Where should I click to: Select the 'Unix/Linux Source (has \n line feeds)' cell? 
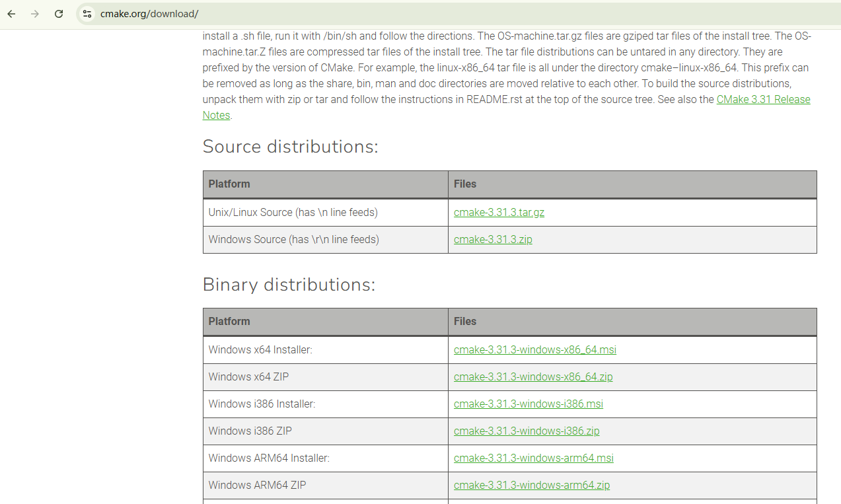tap(326, 213)
